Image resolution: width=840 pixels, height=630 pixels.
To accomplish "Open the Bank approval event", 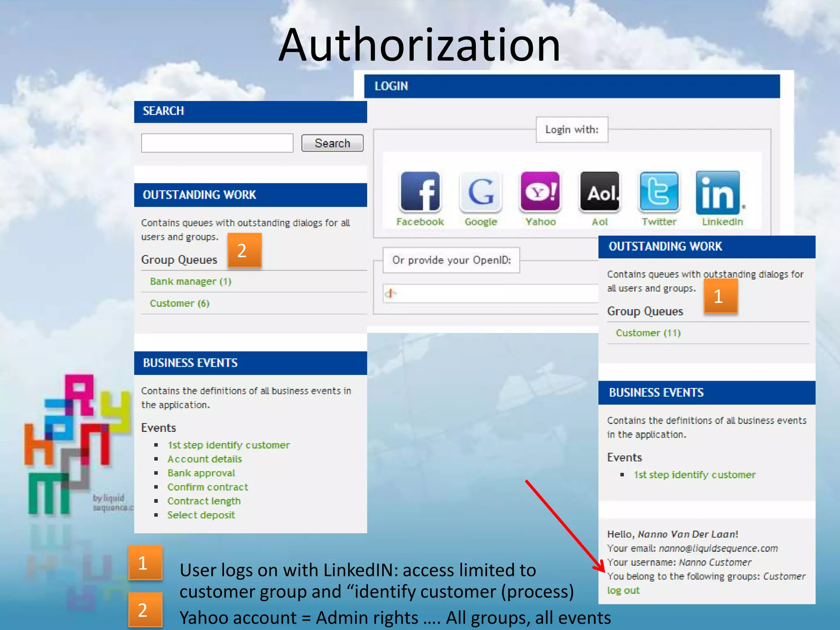I will [x=201, y=473].
